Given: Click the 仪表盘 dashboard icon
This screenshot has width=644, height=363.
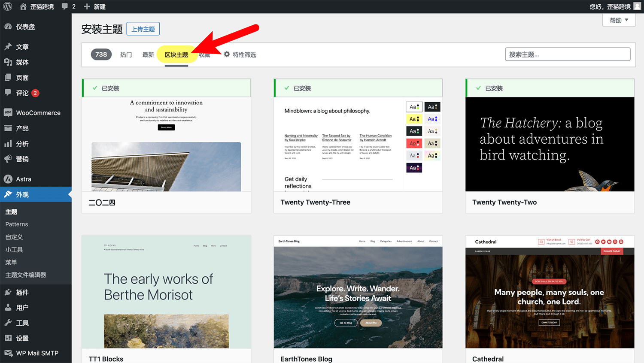Looking at the screenshot, I should 8,27.
